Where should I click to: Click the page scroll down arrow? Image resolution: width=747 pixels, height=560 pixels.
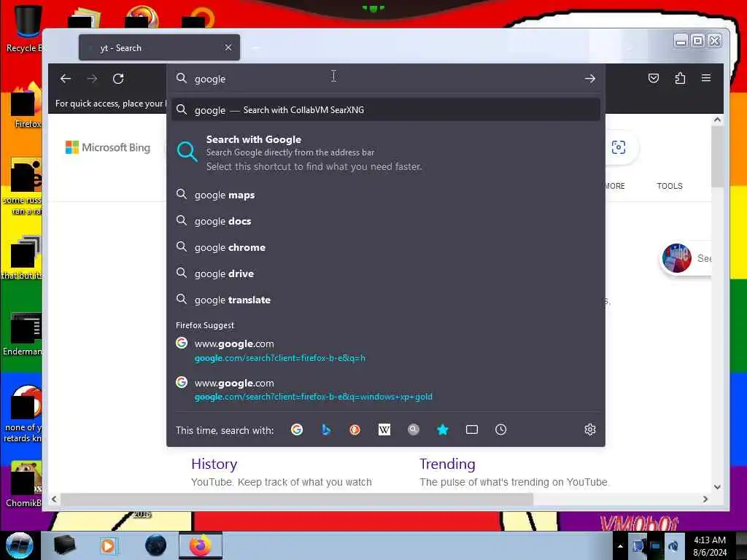click(x=717, y=486)
